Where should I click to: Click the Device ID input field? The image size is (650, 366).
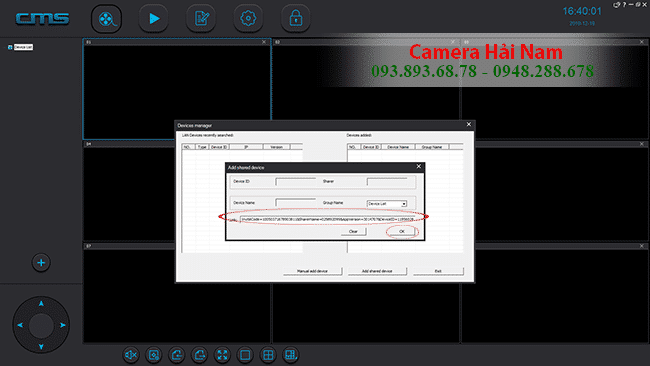coord(296,182)
